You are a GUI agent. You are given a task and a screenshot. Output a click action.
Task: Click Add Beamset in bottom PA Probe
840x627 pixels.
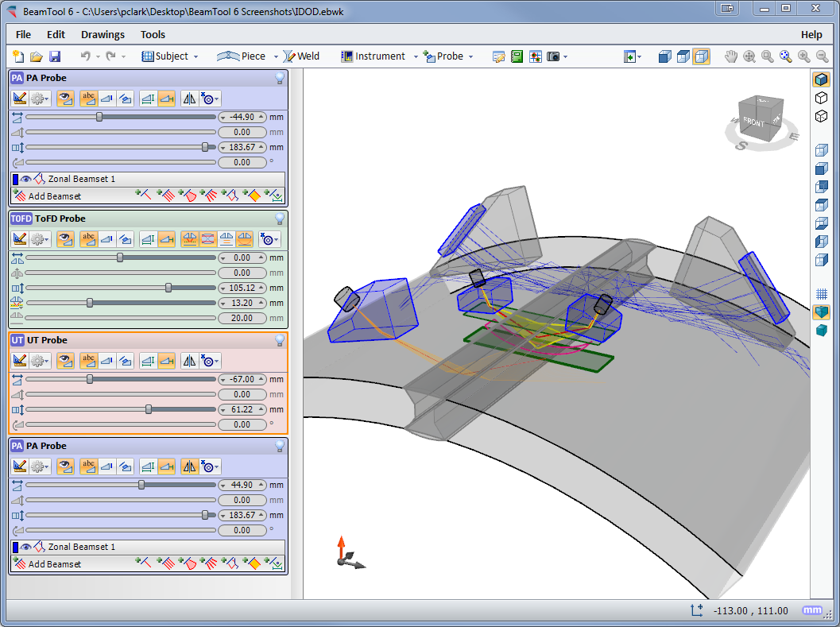[x=54, y=564]
